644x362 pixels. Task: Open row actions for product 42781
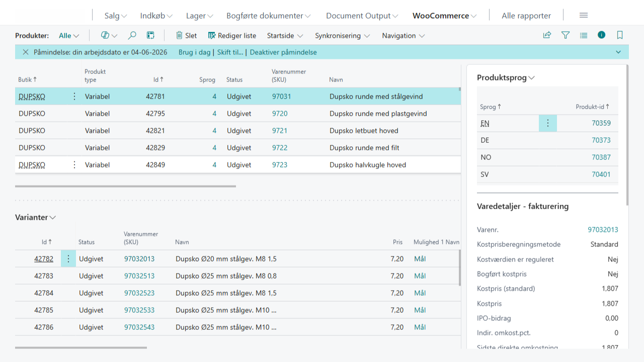pos(74,97)
